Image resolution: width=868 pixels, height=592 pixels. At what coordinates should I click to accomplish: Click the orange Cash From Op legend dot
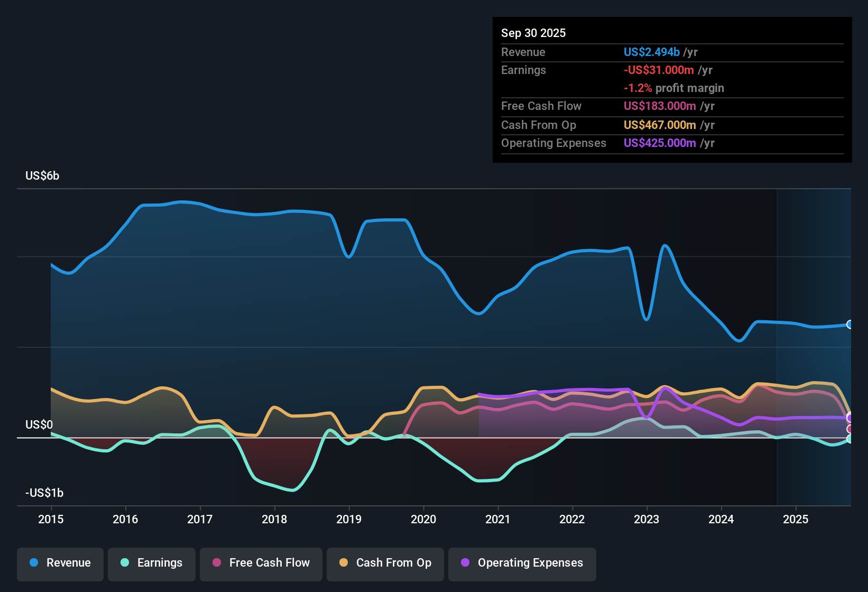(343, 563)
